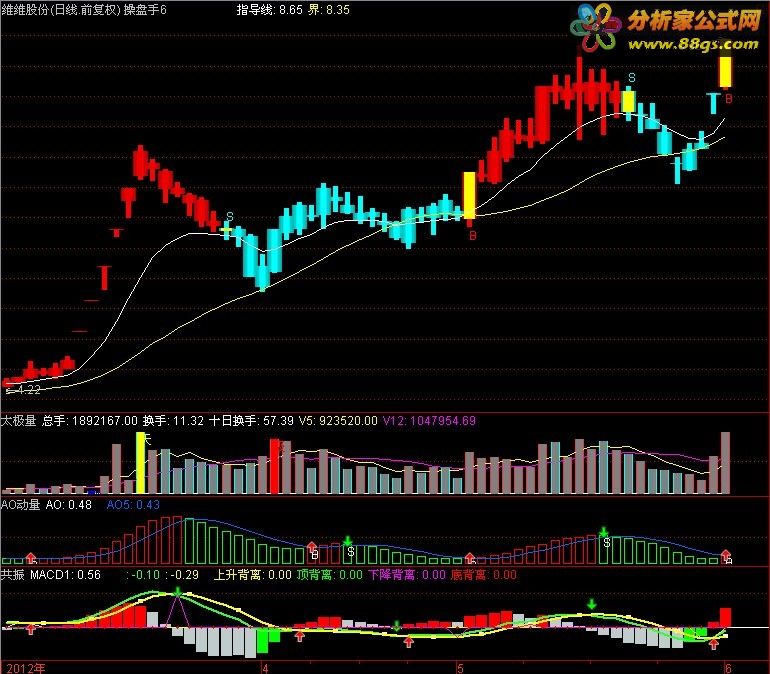Viewport: 770px width, 674px height.
Task: Click the red B marker below the yellow candle in May
Action: pos(472,236)
